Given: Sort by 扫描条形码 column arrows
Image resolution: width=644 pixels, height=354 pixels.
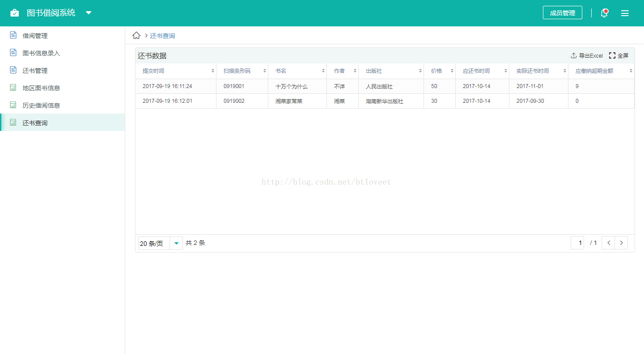Looking at the screenshot, I should (264, 71).
